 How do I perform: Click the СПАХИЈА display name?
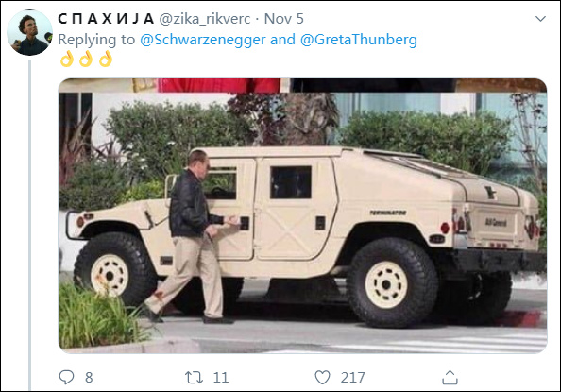pos(106,19)
